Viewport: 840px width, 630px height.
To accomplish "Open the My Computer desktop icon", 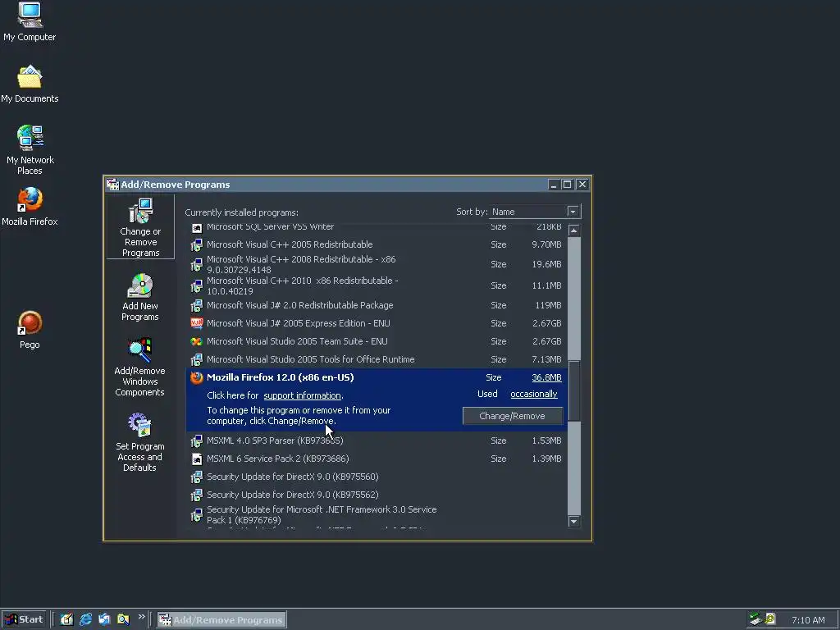I will pos(30,21).
